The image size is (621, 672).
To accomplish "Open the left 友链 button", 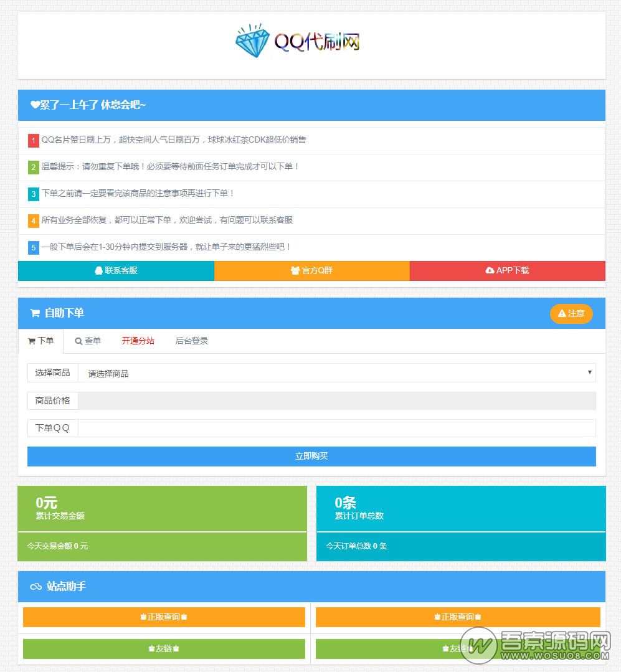I will pyautogui.click(x=164, y=649).
